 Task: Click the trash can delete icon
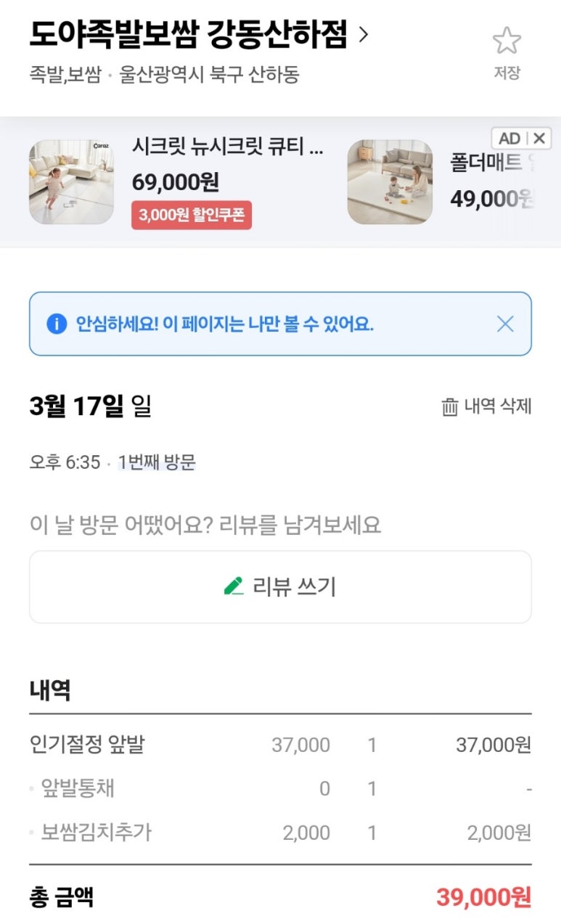pyautogui.click(x=450, y=406)
